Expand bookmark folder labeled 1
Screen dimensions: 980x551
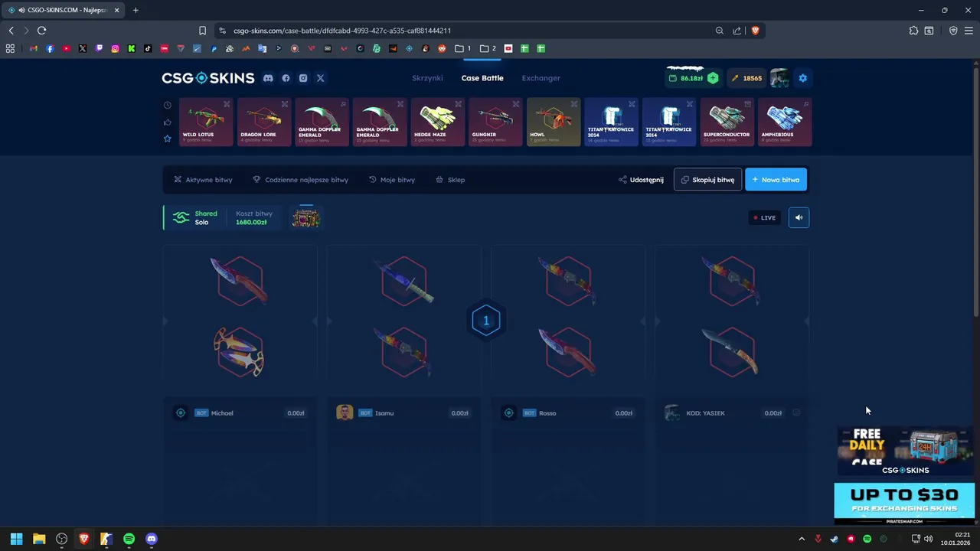[462, 48]
